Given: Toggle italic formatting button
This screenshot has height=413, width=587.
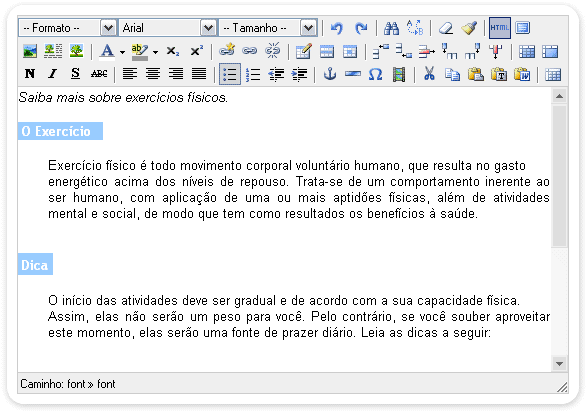Looking at the screenshot, I should pos(53,74).
